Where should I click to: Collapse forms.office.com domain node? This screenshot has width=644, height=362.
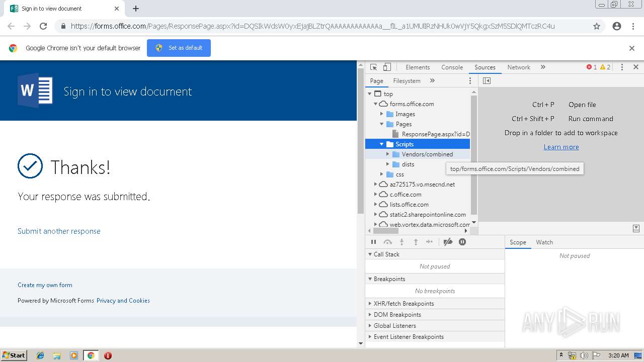coord(375,104)
